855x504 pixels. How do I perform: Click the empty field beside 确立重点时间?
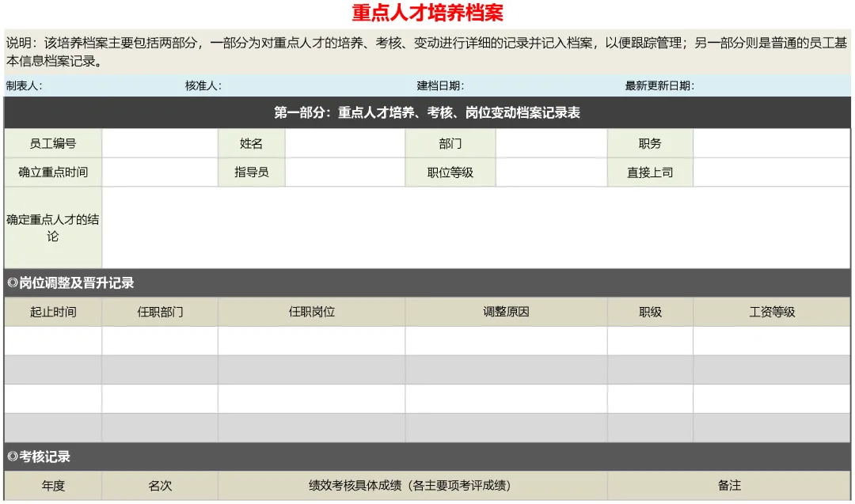coord(160,172)
